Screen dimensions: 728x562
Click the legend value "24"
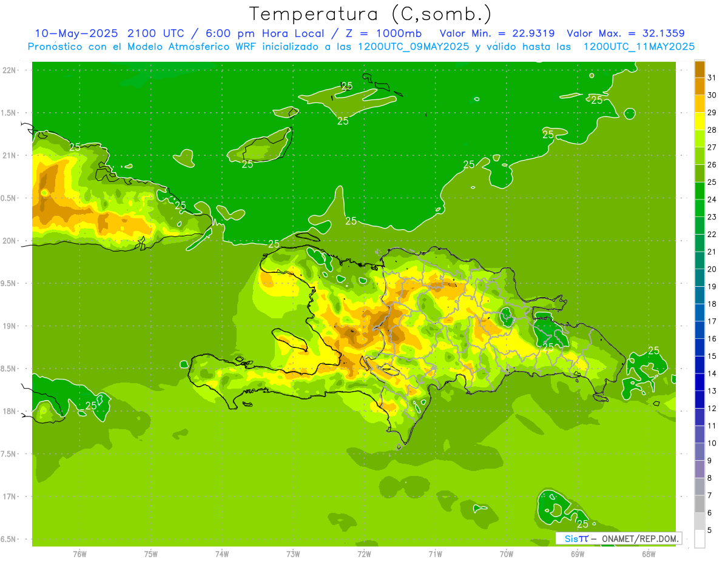click(x=712, y=199)
